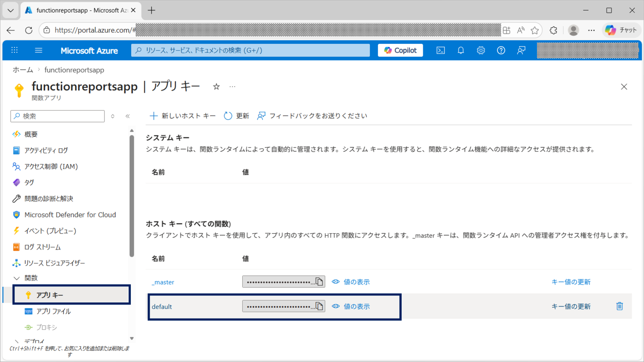Click フィードバックをお送りください
The image size is (644, 362).
[312, 116]
